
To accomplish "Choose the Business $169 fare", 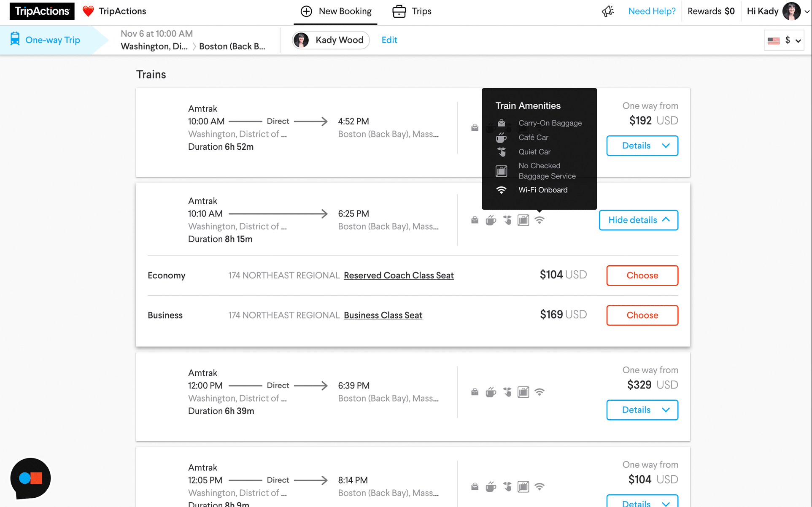I will click(642, 315).
